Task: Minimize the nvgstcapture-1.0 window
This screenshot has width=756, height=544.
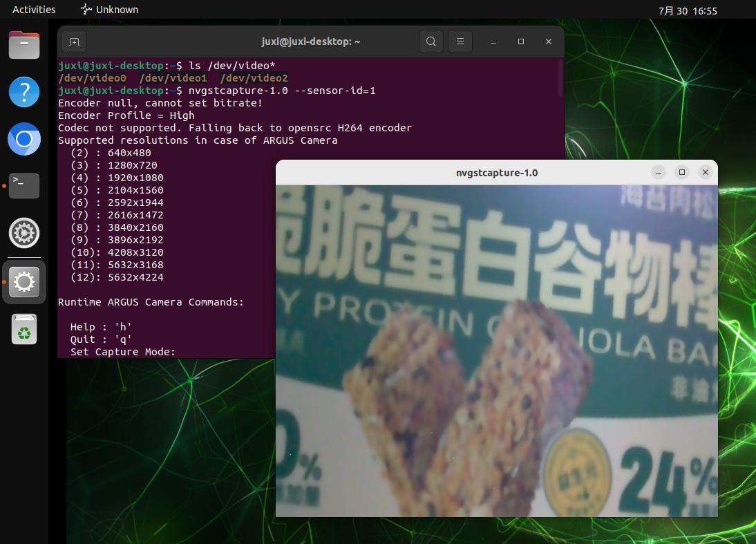Action: [659, 172]
